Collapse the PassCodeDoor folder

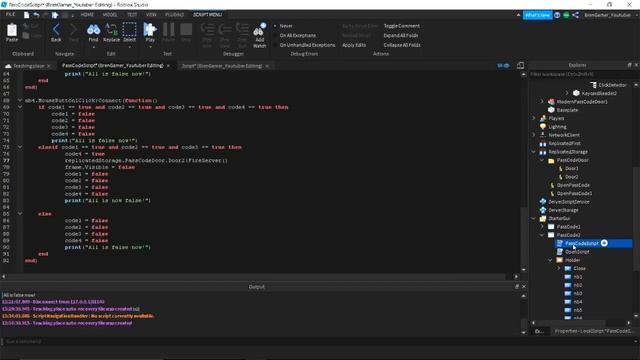(542, 160)
